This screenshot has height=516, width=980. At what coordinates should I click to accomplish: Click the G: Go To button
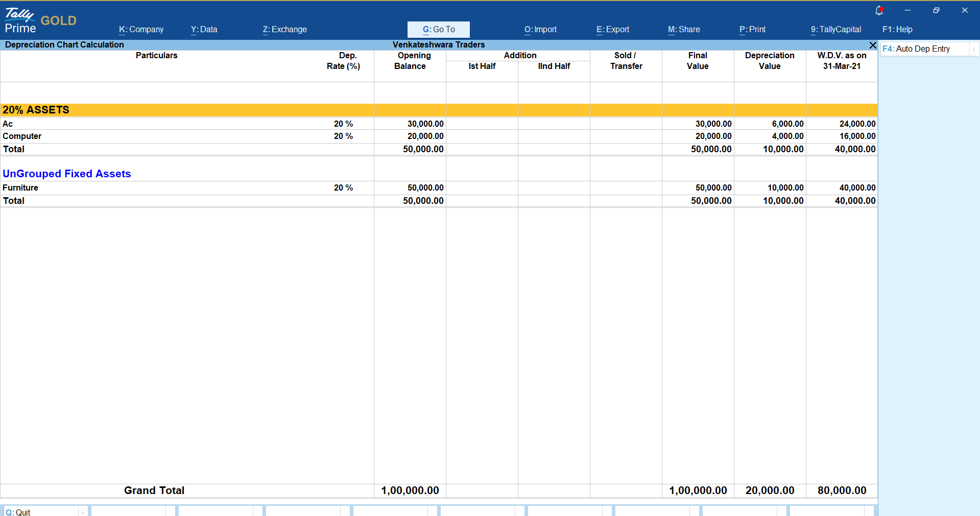click(438, 30)
